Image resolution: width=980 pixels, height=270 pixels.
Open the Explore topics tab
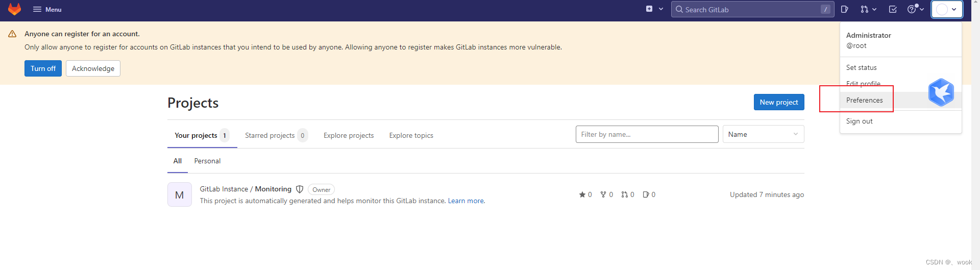(411, 135)
